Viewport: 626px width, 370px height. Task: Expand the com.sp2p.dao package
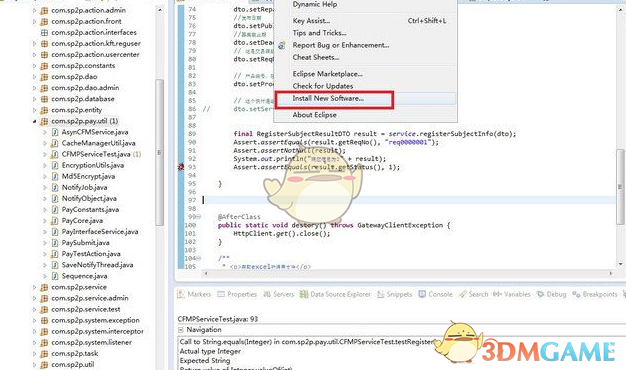[34, 77]
